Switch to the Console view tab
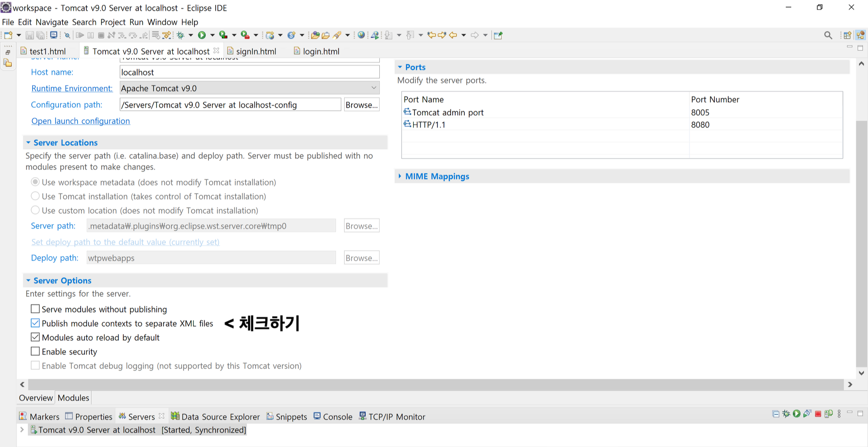Screen dimensions: 868x447 tap(333, 417)
